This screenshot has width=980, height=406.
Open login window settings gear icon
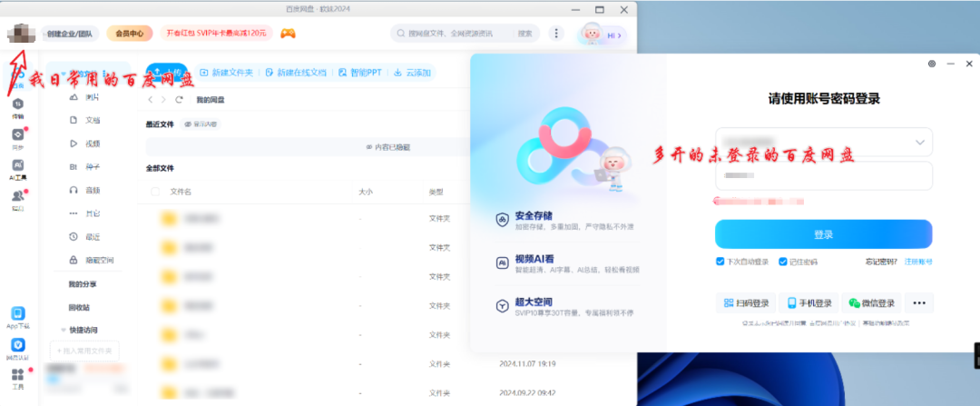932,64
